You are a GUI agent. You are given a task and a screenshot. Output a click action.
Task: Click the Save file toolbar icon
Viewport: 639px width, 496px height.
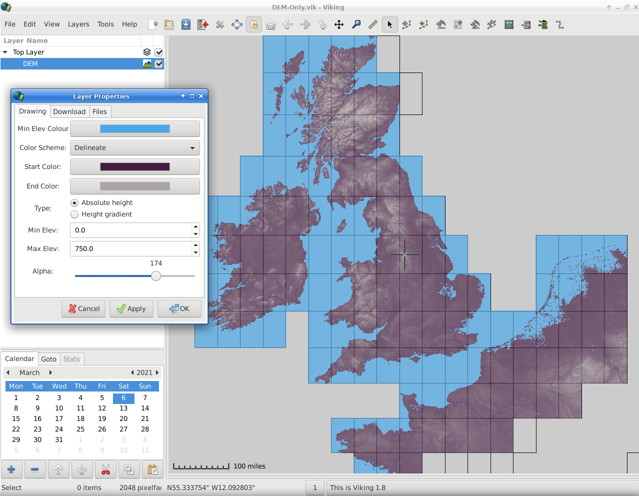point(186,24)
